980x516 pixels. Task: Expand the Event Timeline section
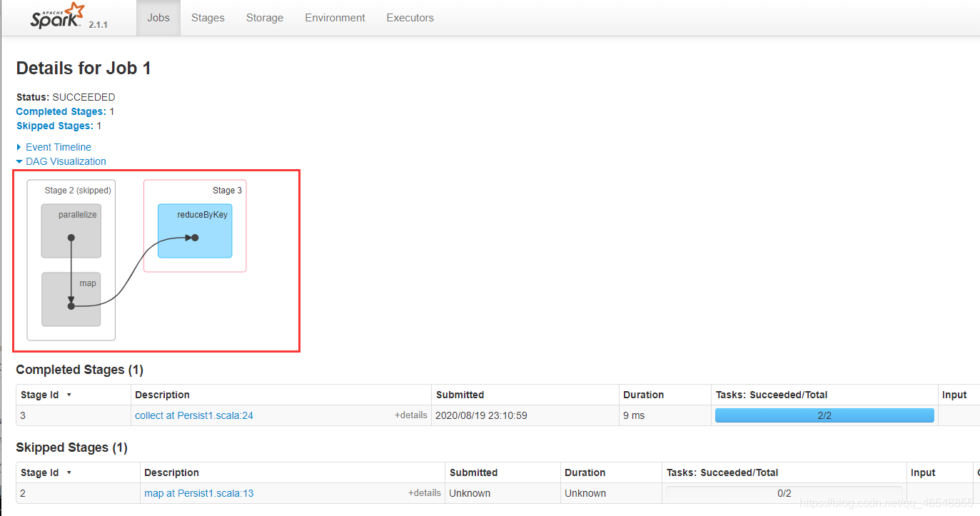pyautogui.click(x=54, y=147)
